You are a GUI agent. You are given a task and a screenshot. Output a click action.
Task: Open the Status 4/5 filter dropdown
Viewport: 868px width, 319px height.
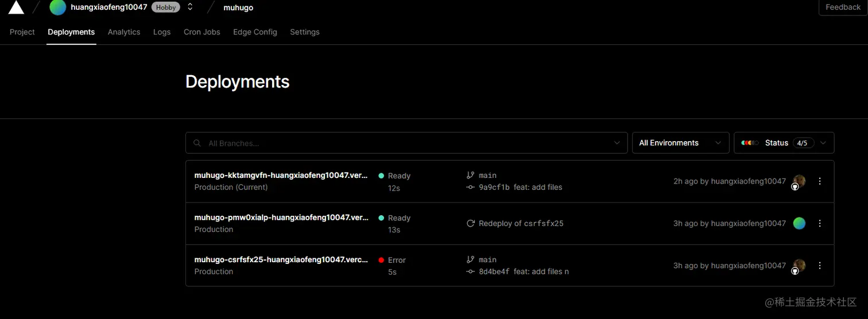(x=784, y=143)
